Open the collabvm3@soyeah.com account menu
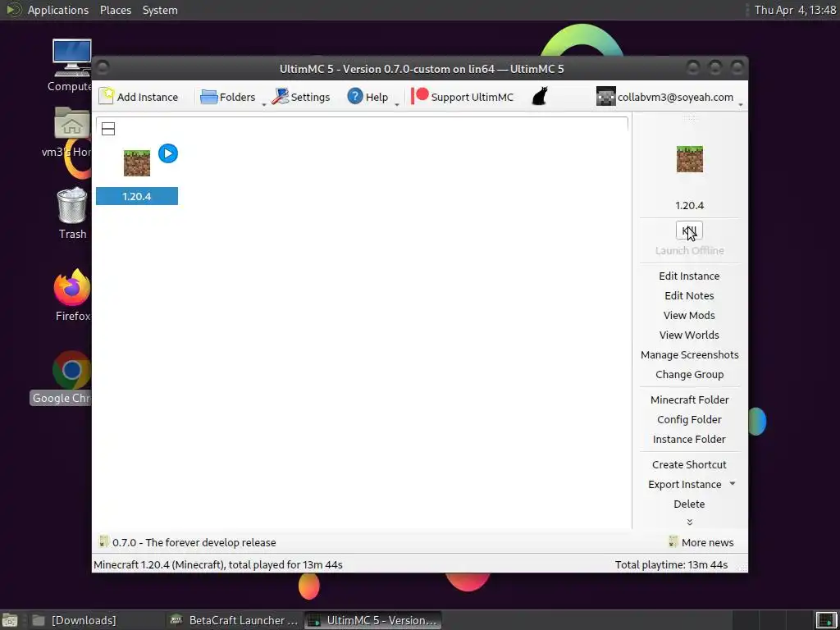This screenshot has width=840, height=630. 669,97
